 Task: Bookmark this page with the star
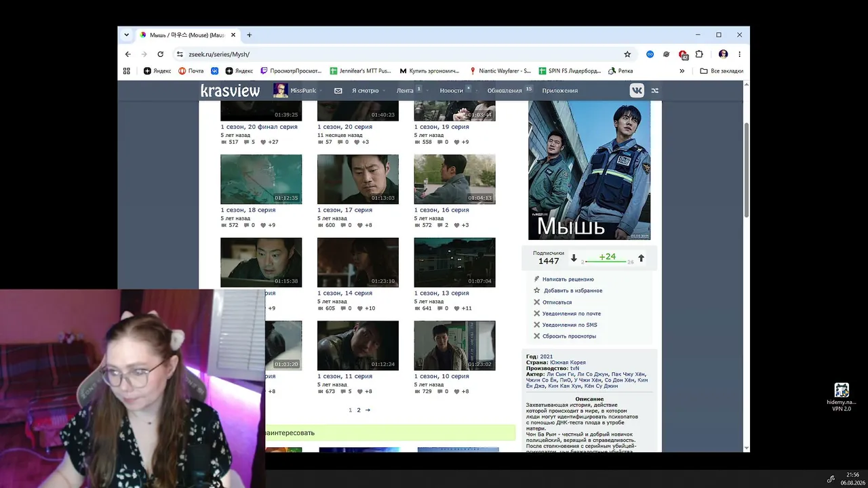tap(627, 54)
